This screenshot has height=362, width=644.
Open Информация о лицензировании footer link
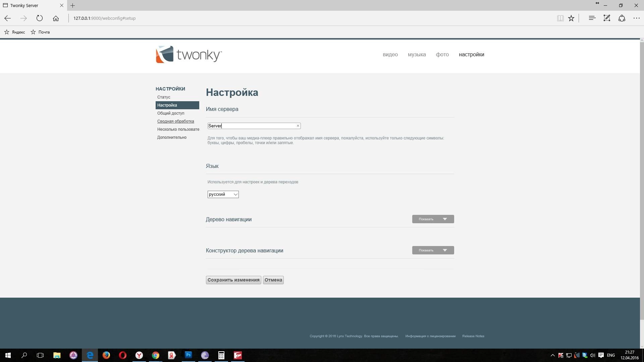coord(430,336)
